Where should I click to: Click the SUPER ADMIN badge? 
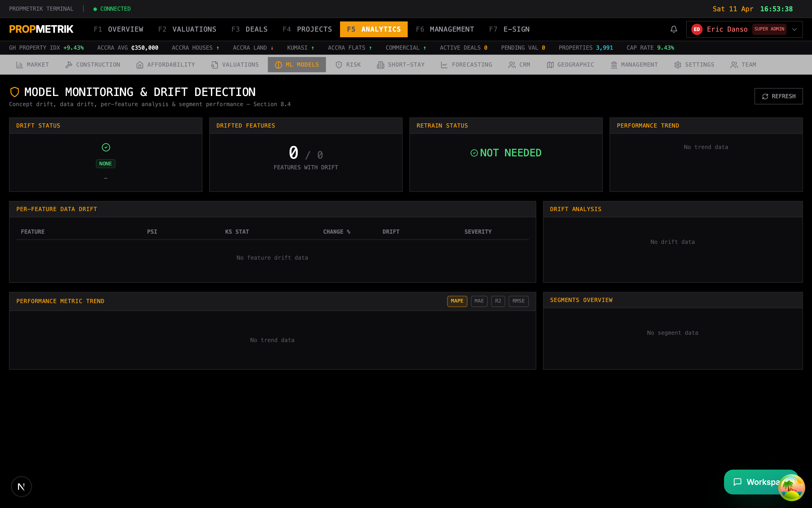(769, 29)
